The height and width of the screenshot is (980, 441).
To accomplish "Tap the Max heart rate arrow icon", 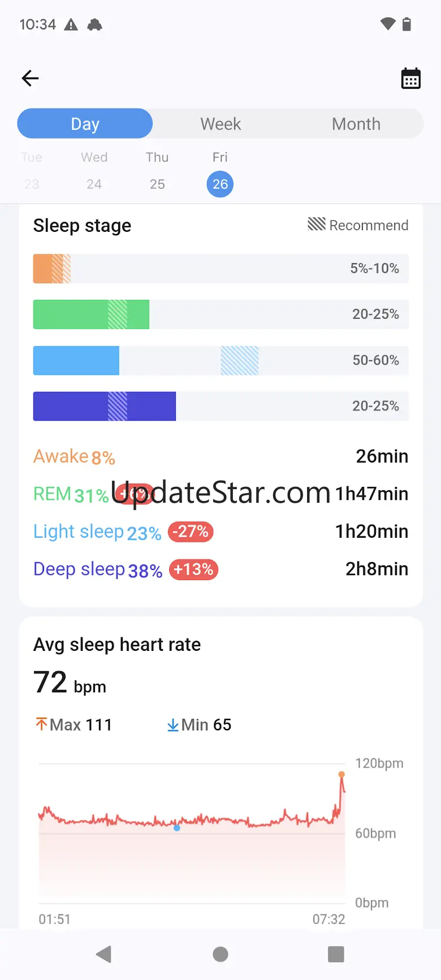I will click(x=41, y=724).
